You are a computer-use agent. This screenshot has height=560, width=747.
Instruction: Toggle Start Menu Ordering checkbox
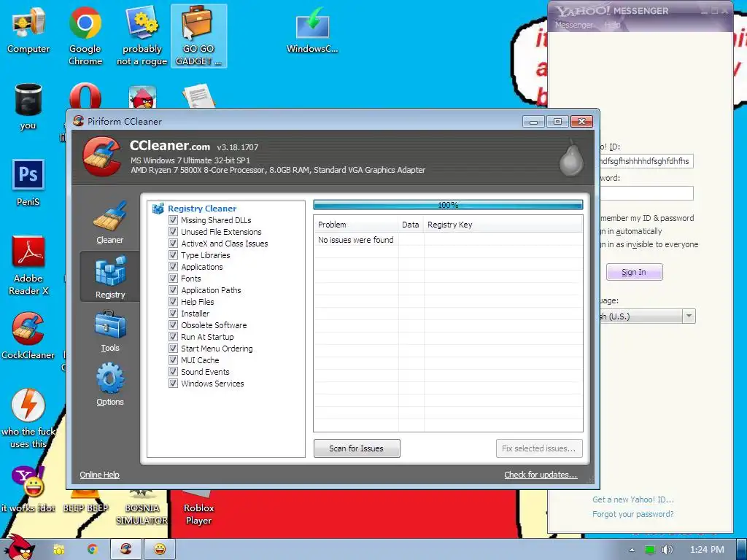[x=174, y=348]
